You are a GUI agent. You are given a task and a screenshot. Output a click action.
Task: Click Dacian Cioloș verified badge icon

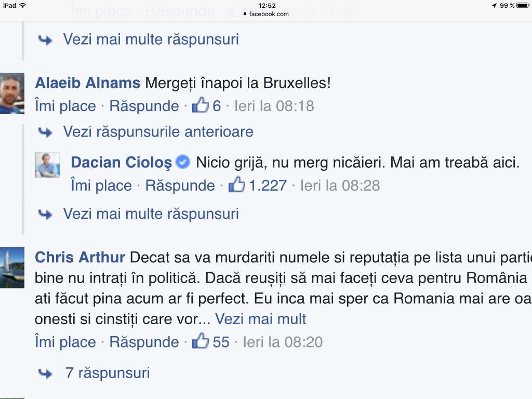(x=182, y=162)
